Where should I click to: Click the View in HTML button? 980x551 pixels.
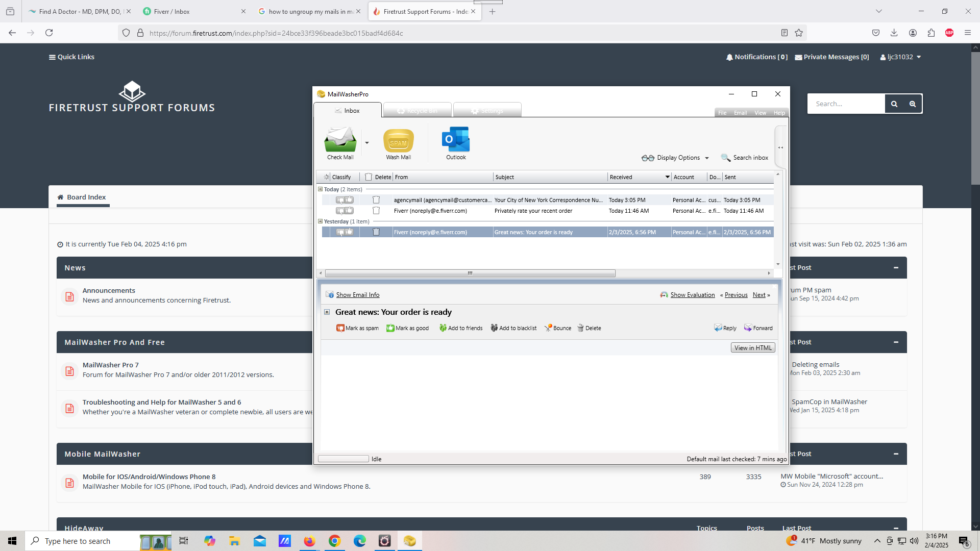pos(753,348)
